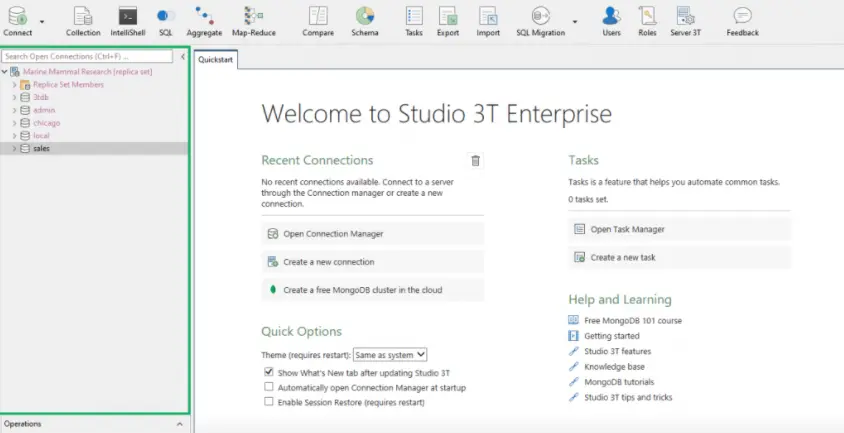Open the Export wizard
Screen dimensions: 844x433
click(447, 21)
